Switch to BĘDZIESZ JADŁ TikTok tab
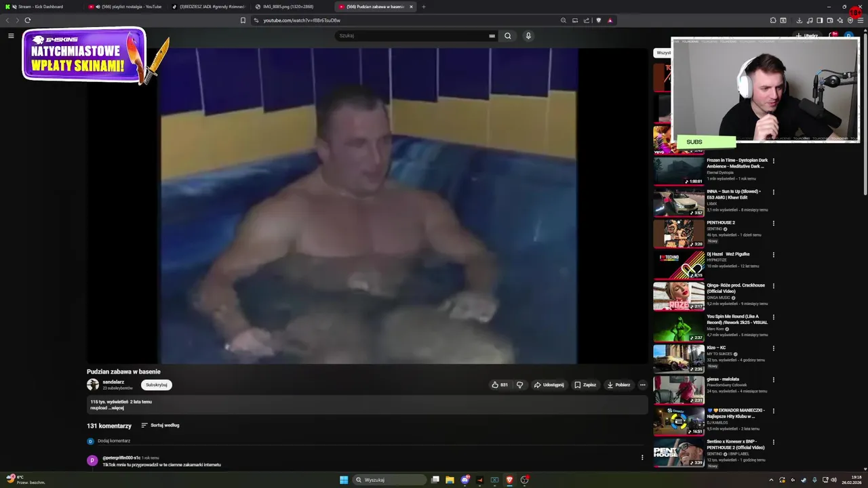868x488 pixels. (209, 7)
